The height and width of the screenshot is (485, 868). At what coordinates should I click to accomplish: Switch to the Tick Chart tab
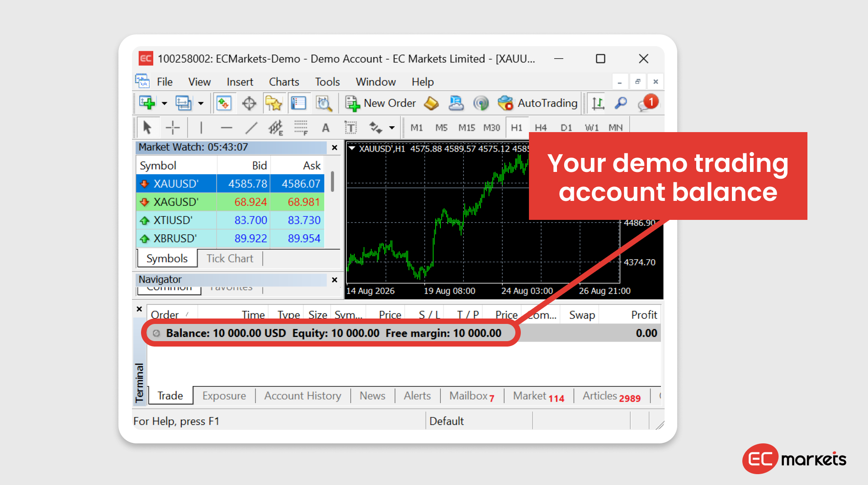click(230, 258)
